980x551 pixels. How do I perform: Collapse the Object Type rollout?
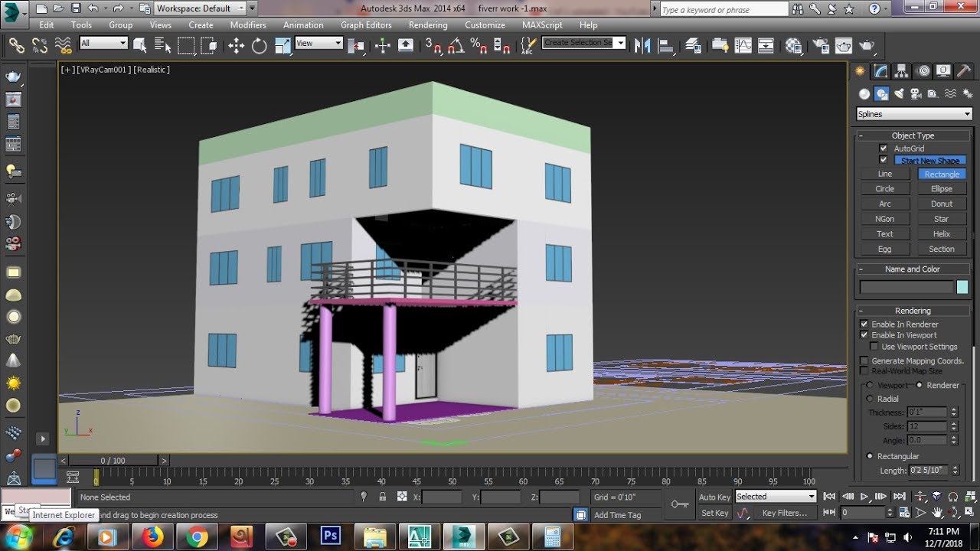[x=913, y=135]
